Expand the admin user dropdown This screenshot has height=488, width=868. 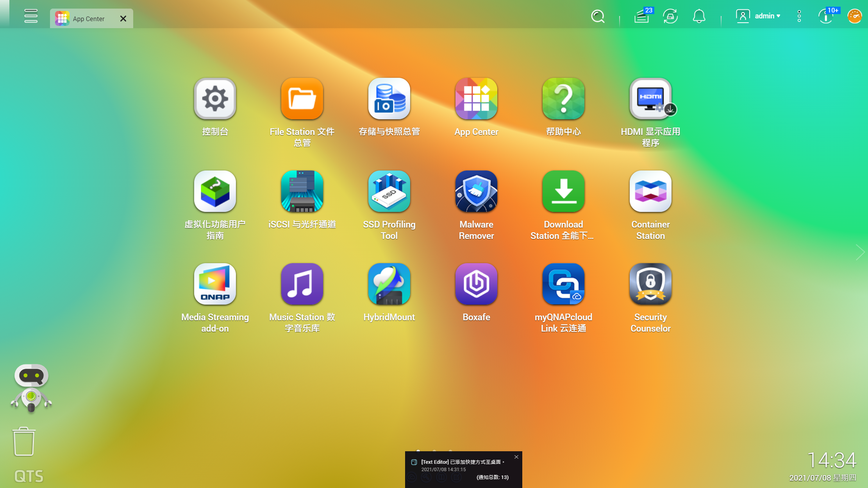758,16
